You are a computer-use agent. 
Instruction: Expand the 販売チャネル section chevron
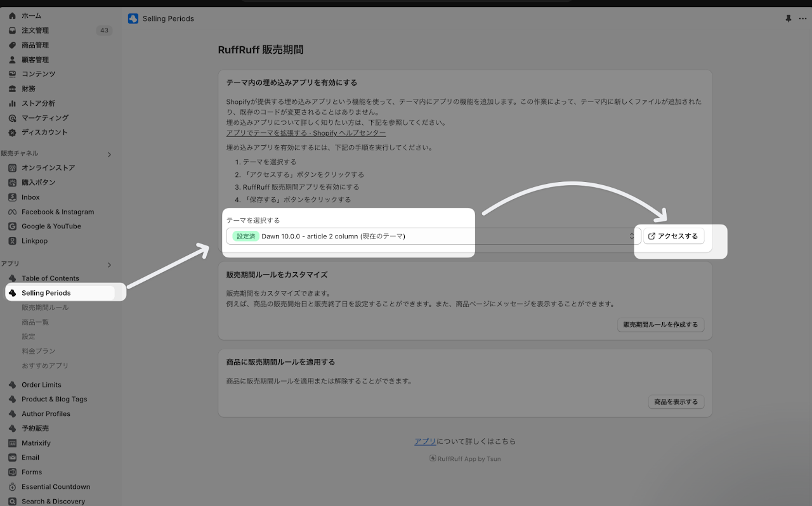click(109, 154)
